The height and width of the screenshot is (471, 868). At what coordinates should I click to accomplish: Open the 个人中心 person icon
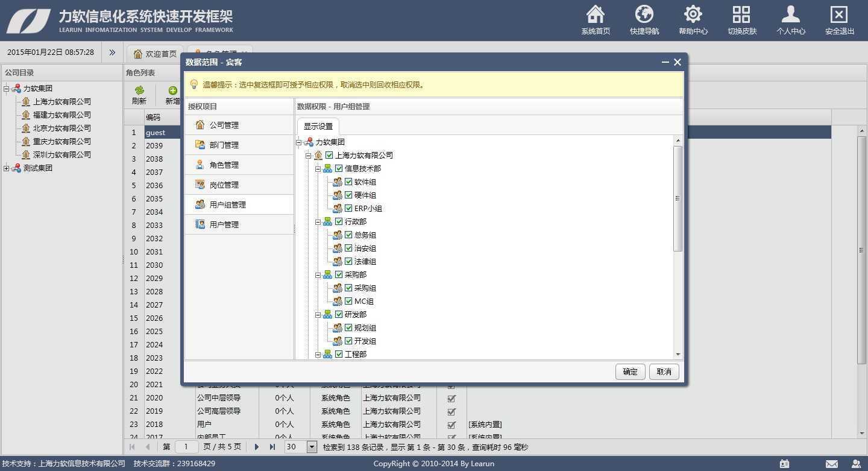click(790, 14)
